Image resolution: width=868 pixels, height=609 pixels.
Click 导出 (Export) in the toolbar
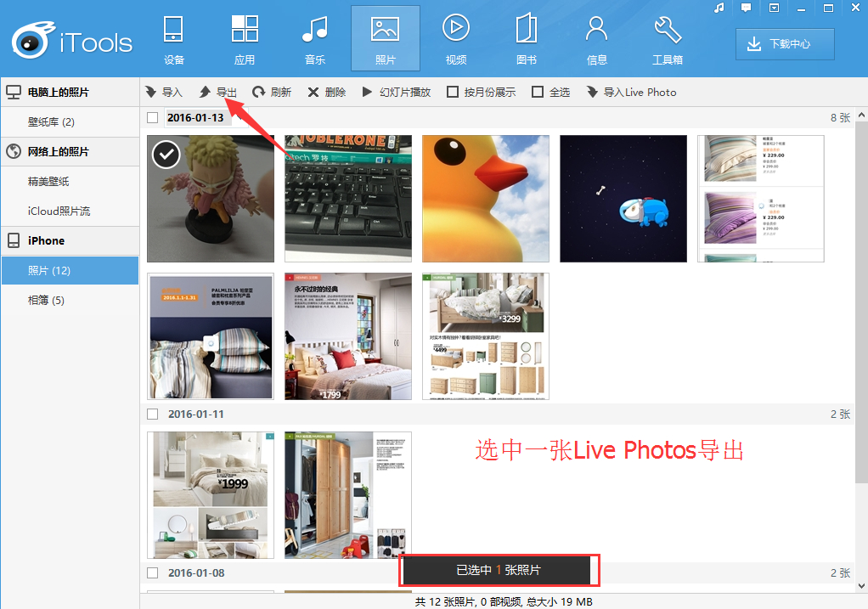218,92
